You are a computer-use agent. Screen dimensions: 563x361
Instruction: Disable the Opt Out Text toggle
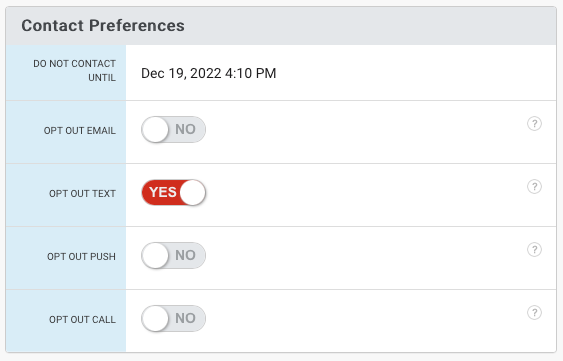(173, 193)
